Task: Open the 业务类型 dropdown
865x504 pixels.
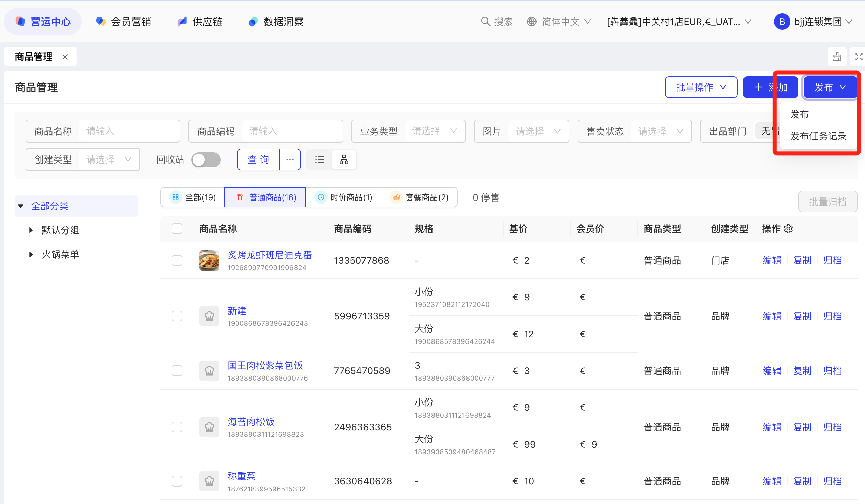Action: 434,131
